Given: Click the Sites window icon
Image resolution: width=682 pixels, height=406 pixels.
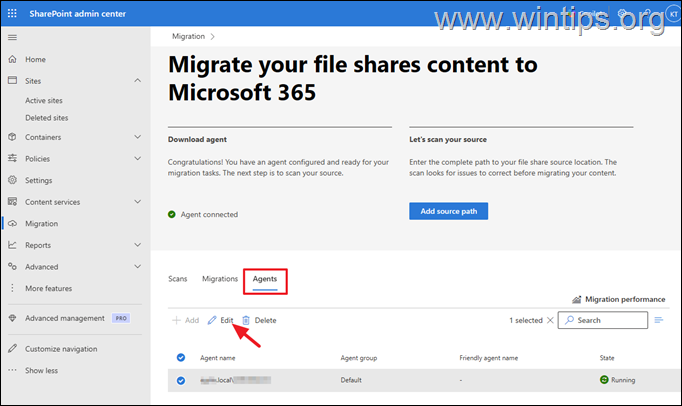Looking at the screenshot, I should (x=13, y=81).
